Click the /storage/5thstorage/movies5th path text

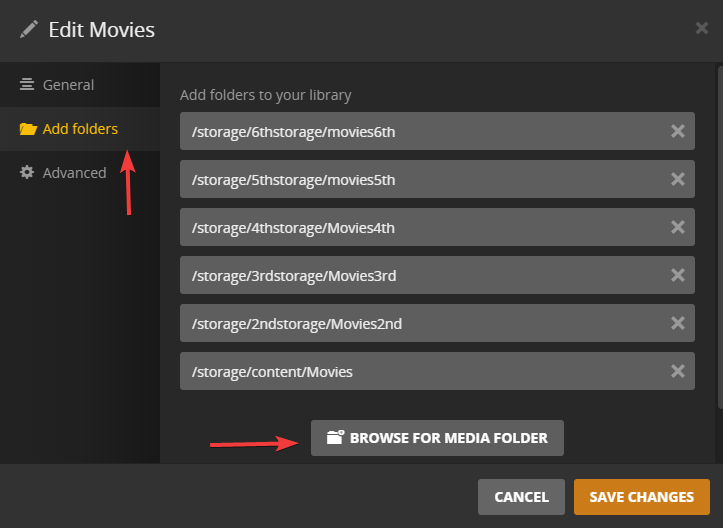click(294, 180)
